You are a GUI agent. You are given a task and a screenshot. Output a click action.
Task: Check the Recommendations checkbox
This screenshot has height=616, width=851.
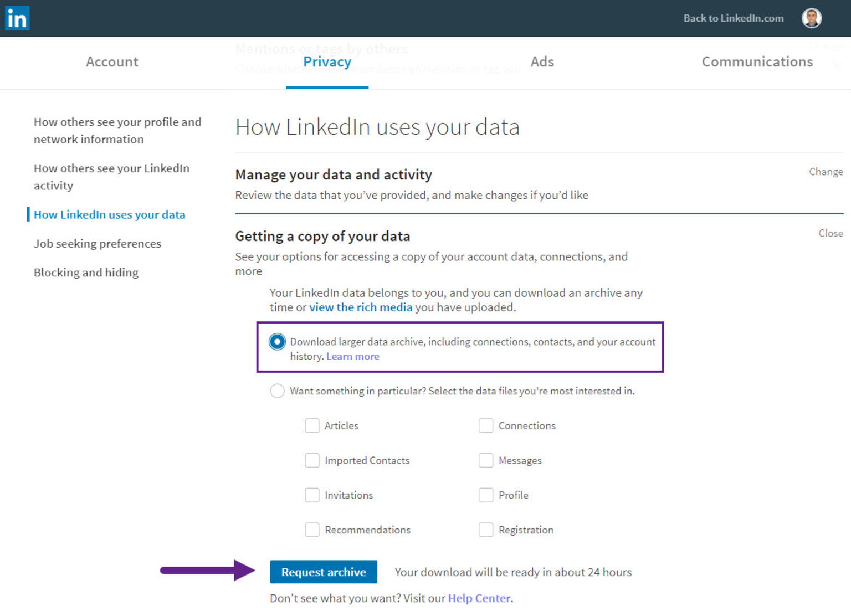[312, 530]
